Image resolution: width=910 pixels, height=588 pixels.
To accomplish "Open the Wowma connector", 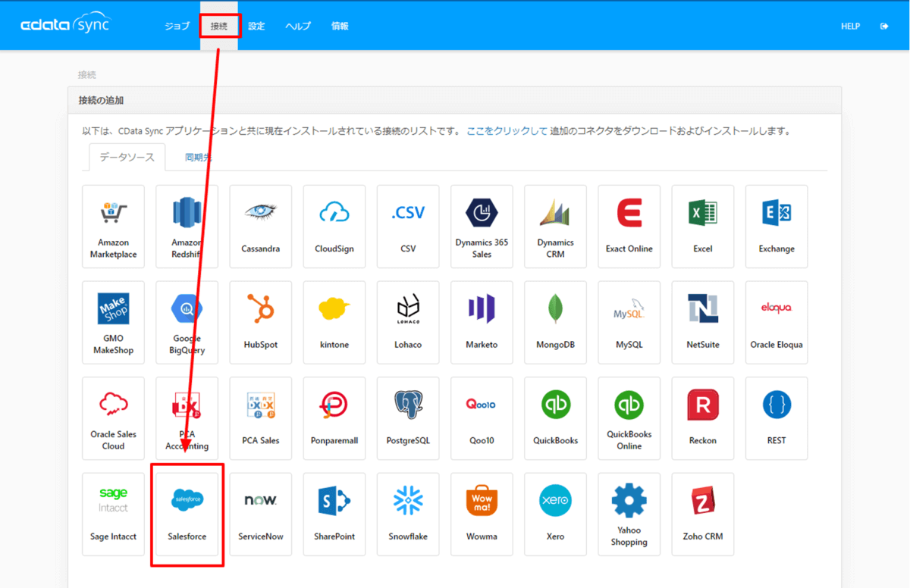I will pyautogui.click(x=482, y=514).
